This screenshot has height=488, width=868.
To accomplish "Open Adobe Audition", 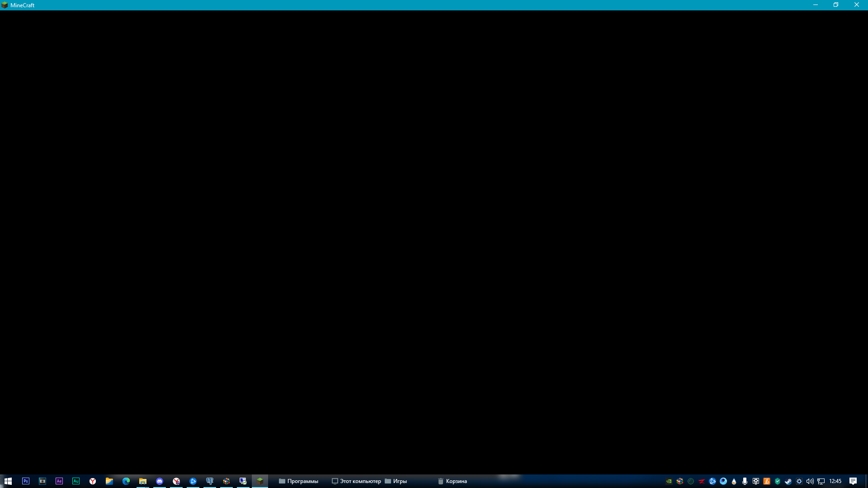I will 75,481.
